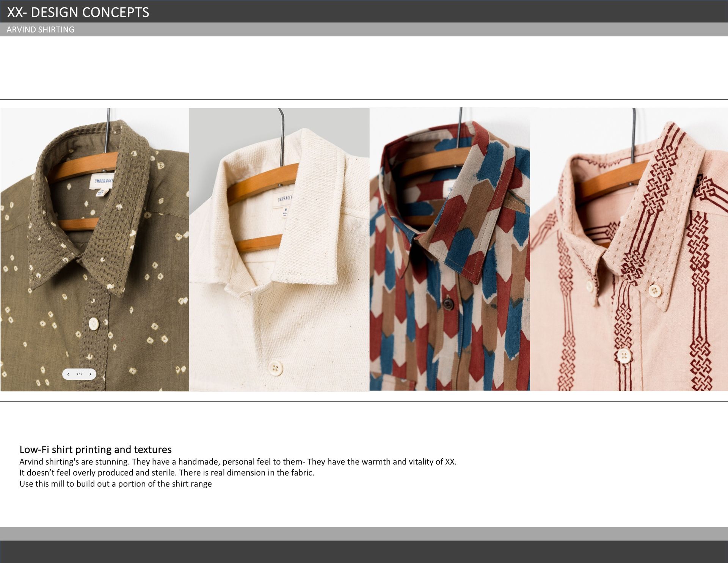Click the line 'Use this mill to build out'
The height and width of the screenshot is (563, 728).
click(116, 484)
